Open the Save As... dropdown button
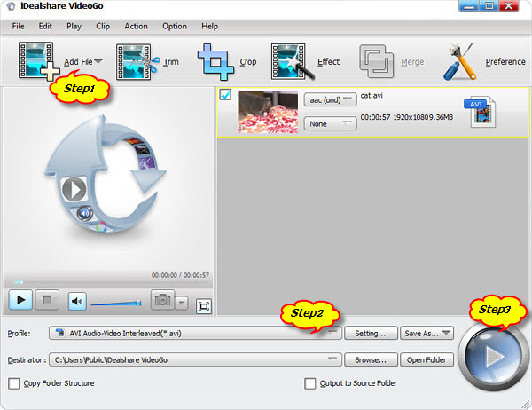This screenshot has width=532, height=410. [x=426, y=333]
